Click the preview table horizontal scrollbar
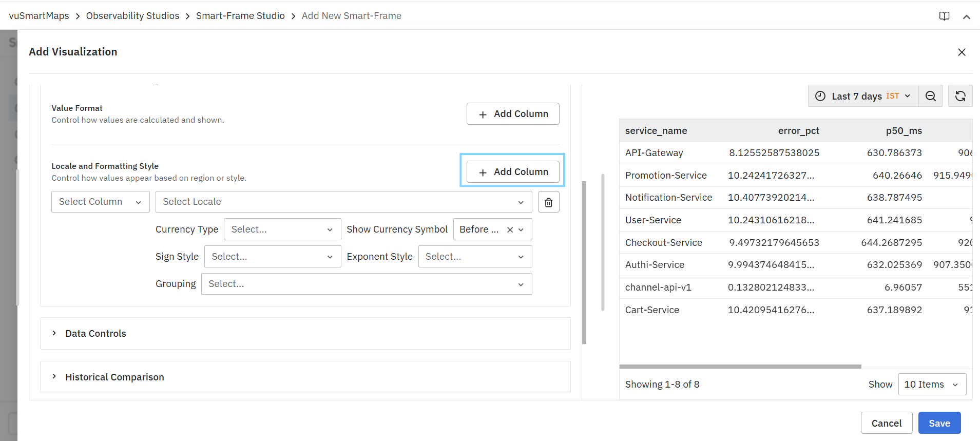Screen dimensions: 980x441 [x=740, y=367]
